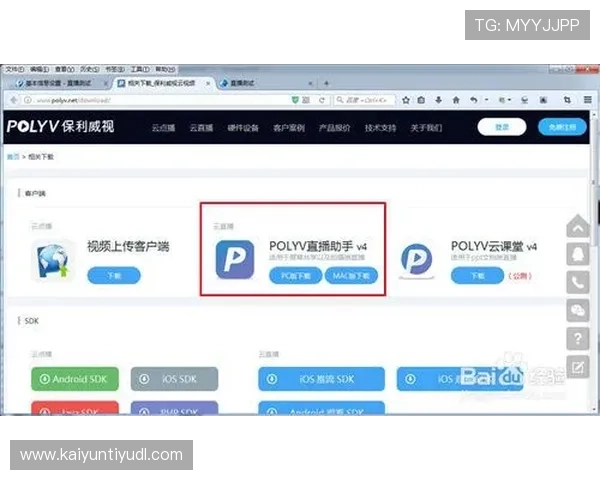The image size is (600, 480).
Task: Open the 书签 menu
Action: [x=115, y=69]
